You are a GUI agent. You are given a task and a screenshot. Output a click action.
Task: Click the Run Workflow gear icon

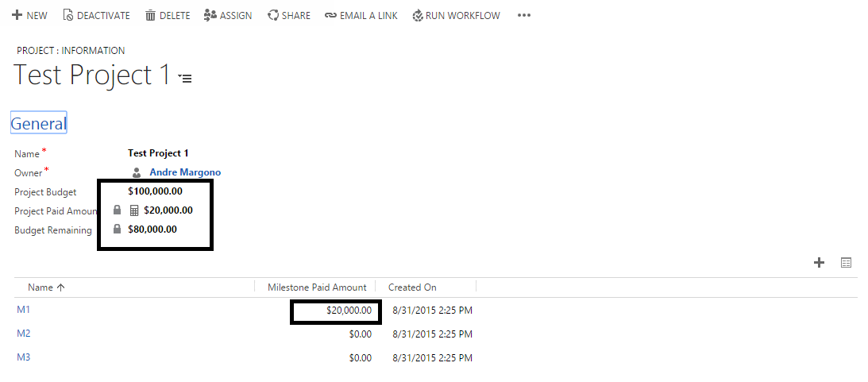coord(418,15)
